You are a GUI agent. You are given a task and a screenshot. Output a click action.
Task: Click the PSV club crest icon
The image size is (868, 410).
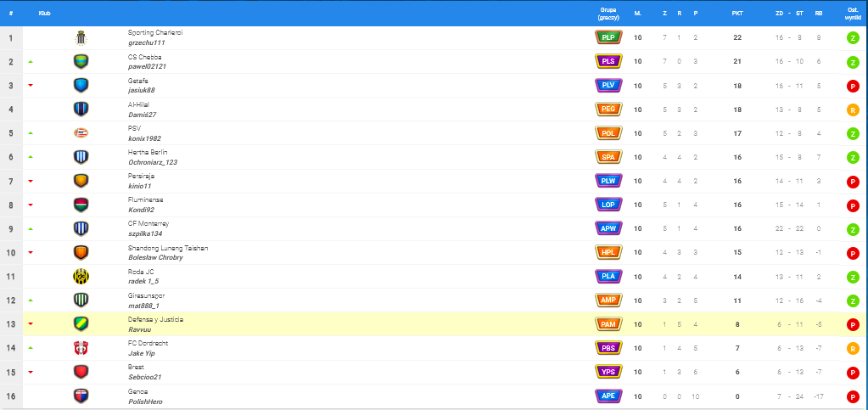(81, 132)
